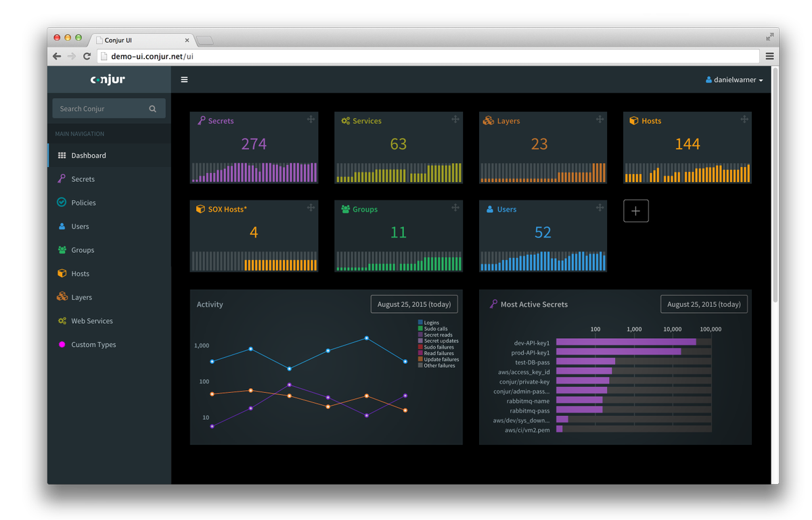Open the Users card title link
This screenshot has height=520, width=812.
click(507, 210)
